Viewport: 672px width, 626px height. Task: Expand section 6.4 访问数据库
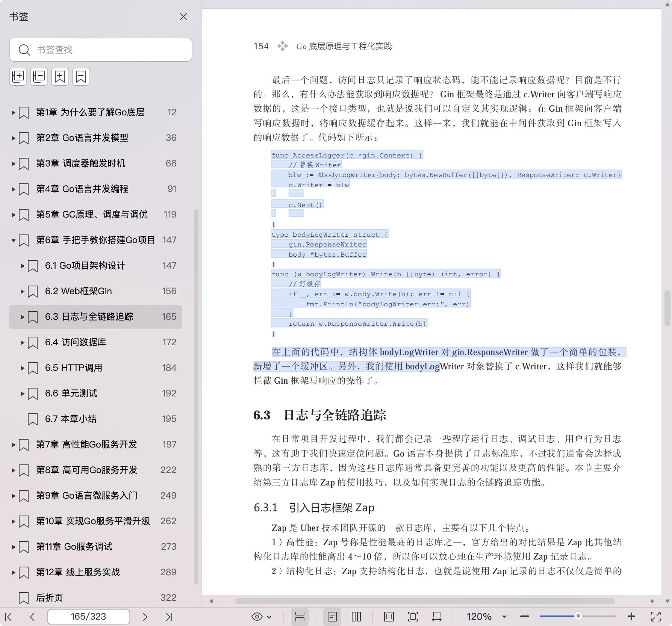(x=23, y=342)
